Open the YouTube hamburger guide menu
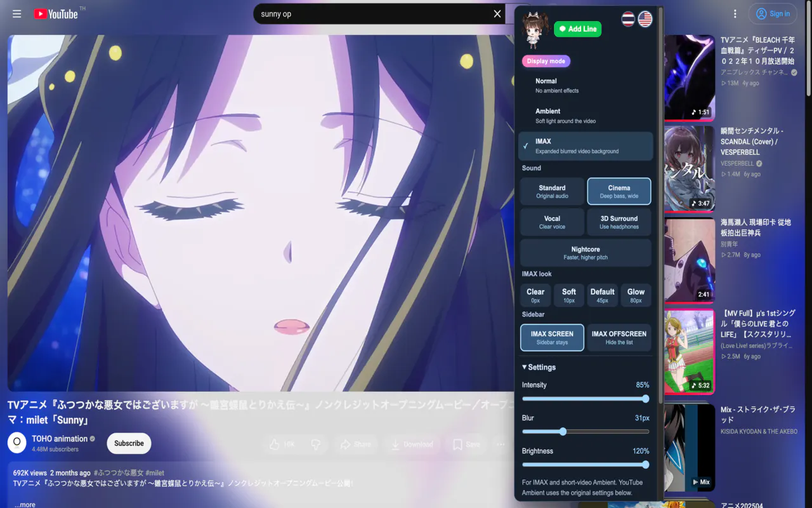The height and width of the screenshot is (508, 812). click(x=17, y=14)
